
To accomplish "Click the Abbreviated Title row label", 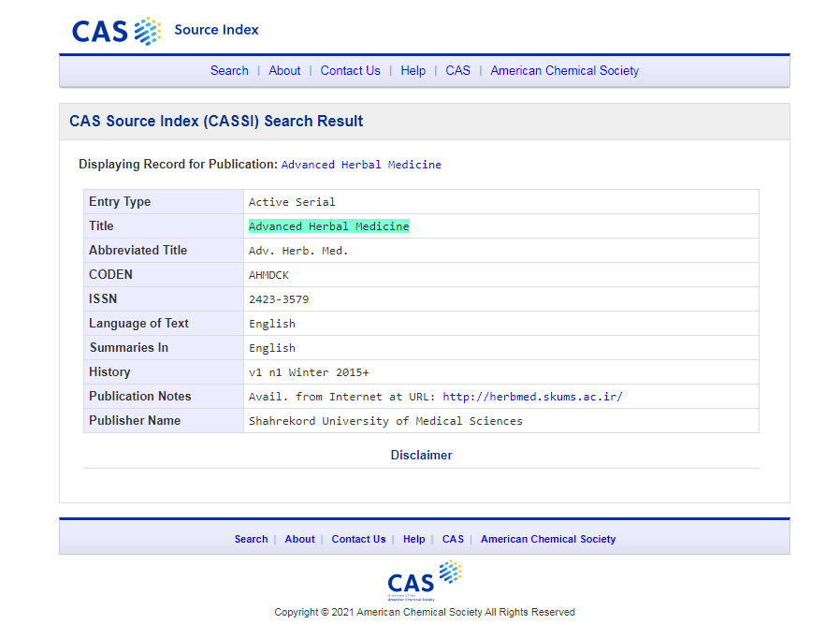I will (138, 250).
